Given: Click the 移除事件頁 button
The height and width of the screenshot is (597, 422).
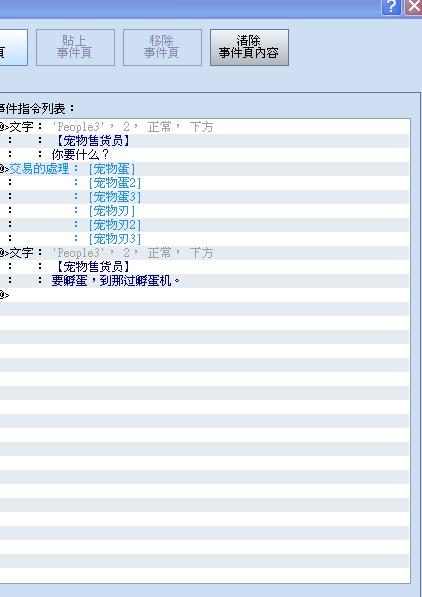Looking at the screenshot, I should (162, 48).
